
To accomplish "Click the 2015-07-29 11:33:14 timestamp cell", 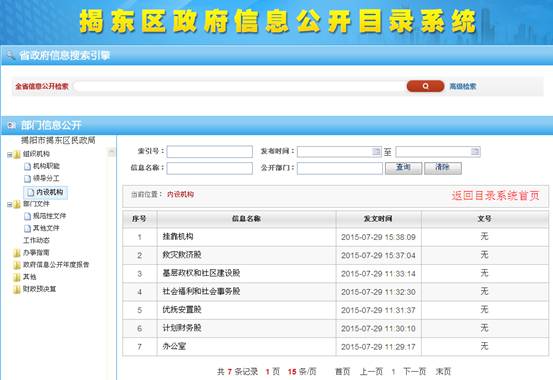I will (378, 274).
